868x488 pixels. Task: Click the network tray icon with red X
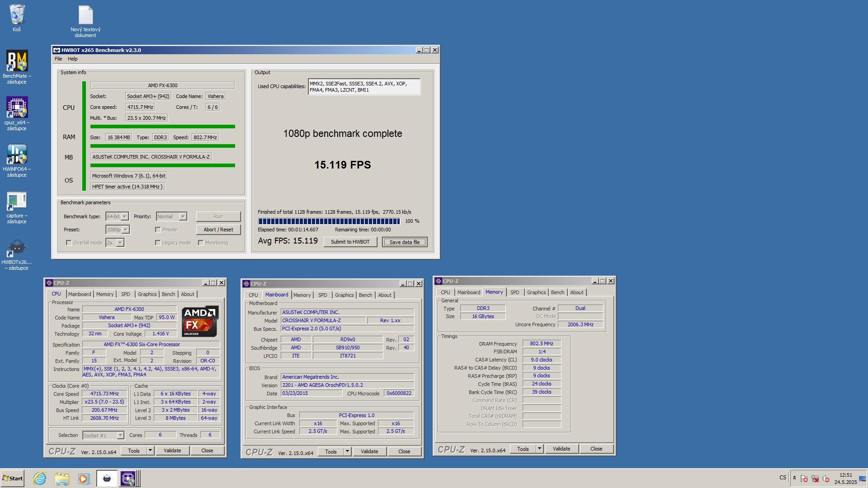tap(815, 479)
